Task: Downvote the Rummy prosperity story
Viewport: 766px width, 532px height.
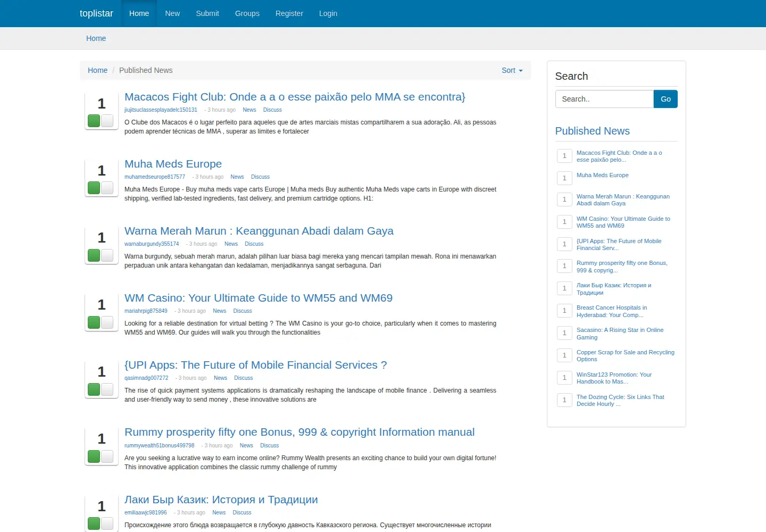Action: coord(107,456)
